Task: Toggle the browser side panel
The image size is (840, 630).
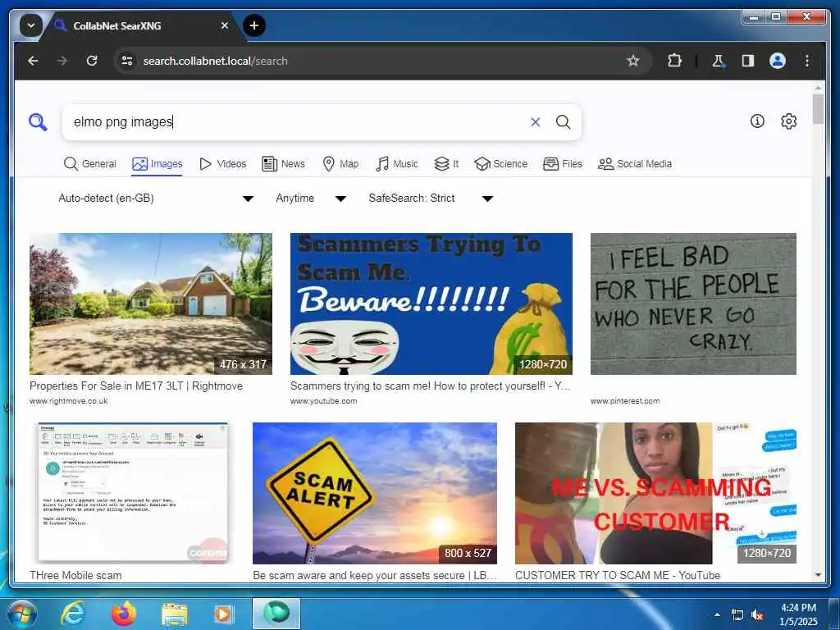Action: pyautogui.click(x=748, y=61)
